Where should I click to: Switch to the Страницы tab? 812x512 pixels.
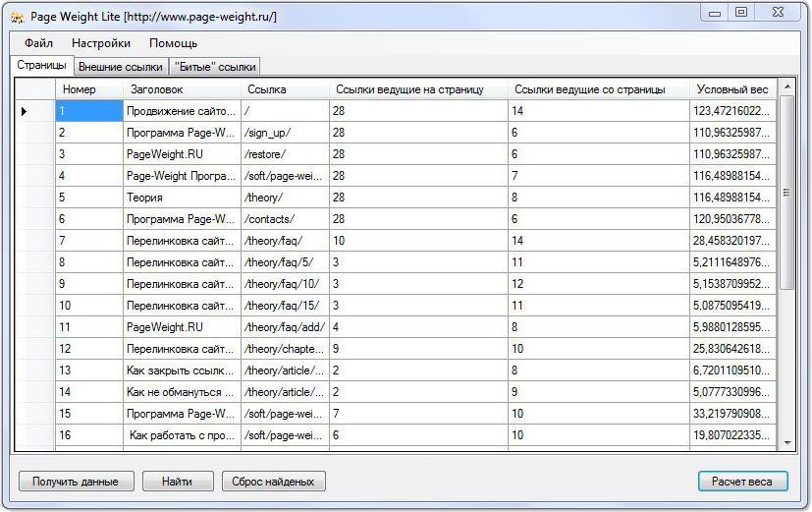pos(41,65)
